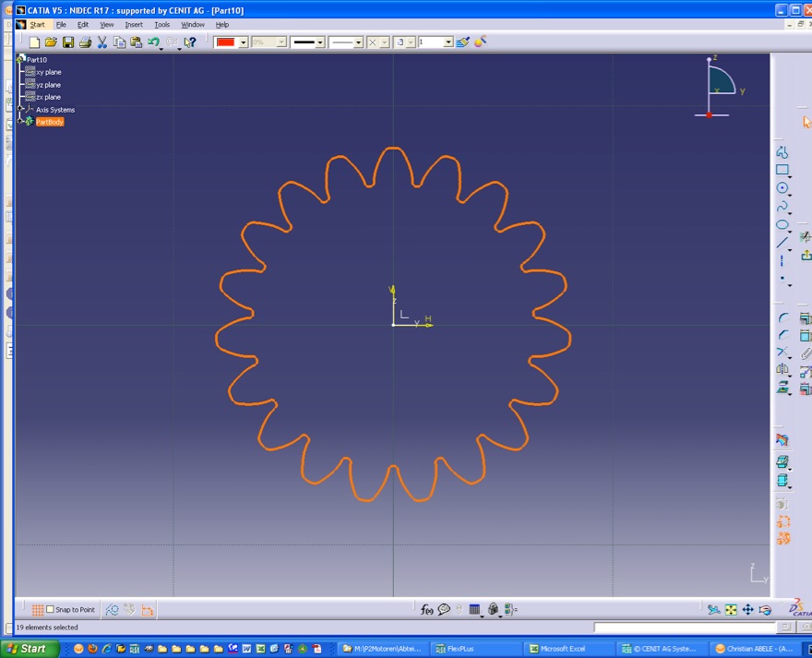This screenshot has width=812, height=658.
Task: Create a new document with the New icon
Action: (x=34, y=42)
